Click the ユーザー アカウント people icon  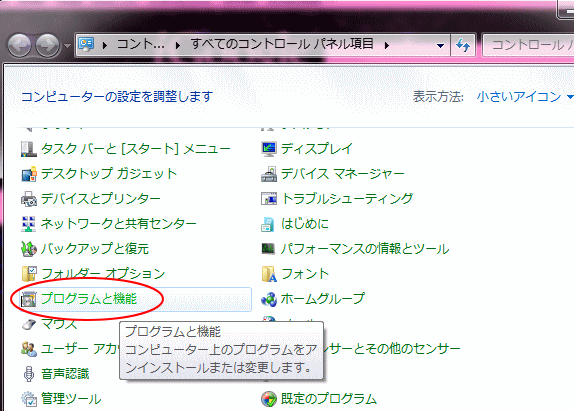pyautogui.click(x=29, y=349)
